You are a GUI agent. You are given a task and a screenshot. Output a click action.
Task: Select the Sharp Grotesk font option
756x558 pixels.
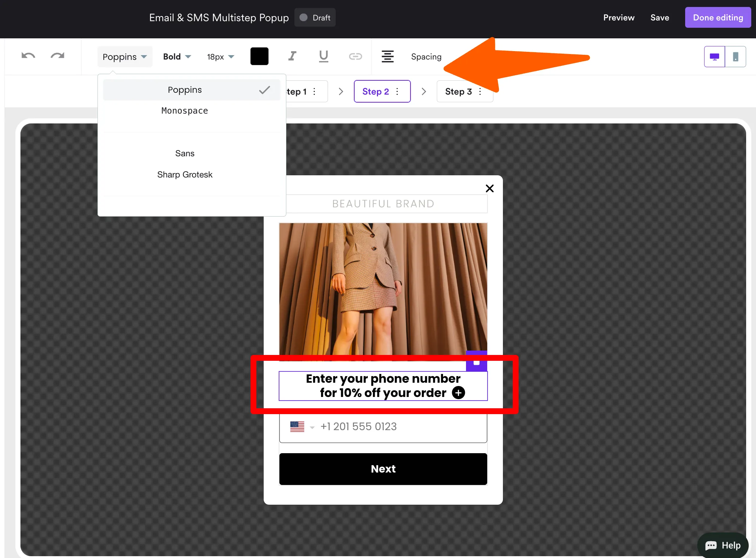pos(185,175)
